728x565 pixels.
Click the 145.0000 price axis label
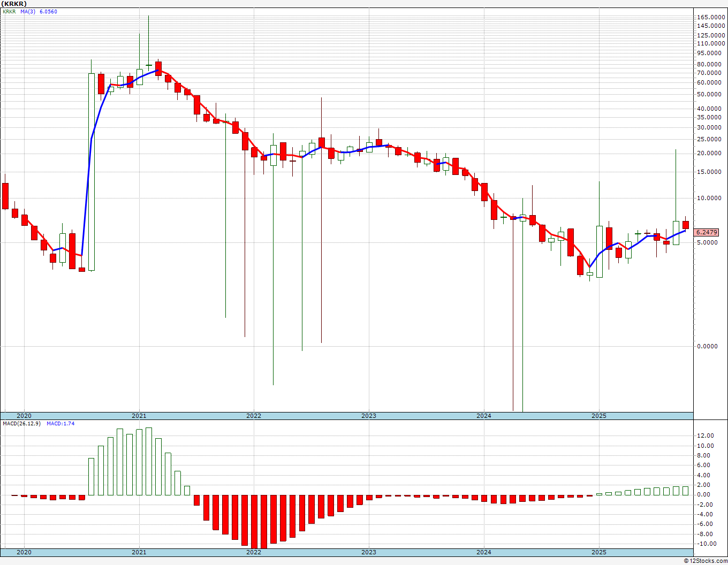pyautogui.click(x=711, y=26)
